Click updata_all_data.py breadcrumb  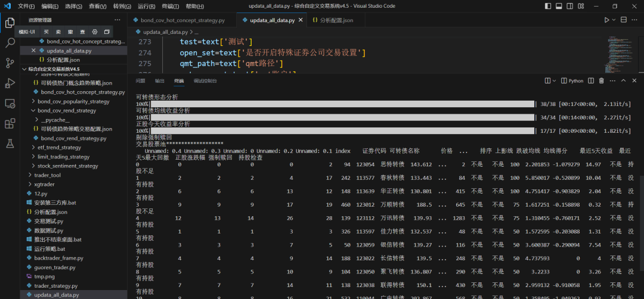pyautogui.click(x=166, y=32)
